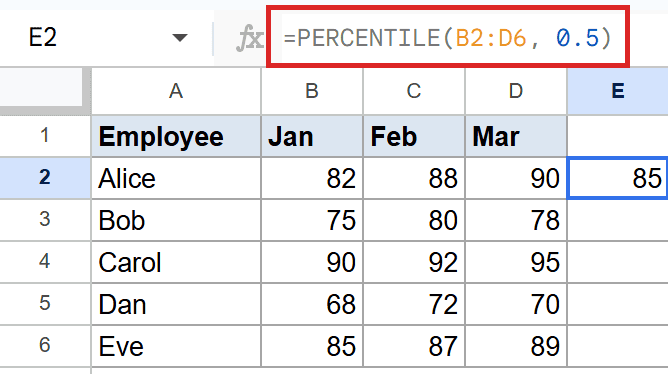668x374 pixels.
Task: Select column A header
Action: point(176,91)
